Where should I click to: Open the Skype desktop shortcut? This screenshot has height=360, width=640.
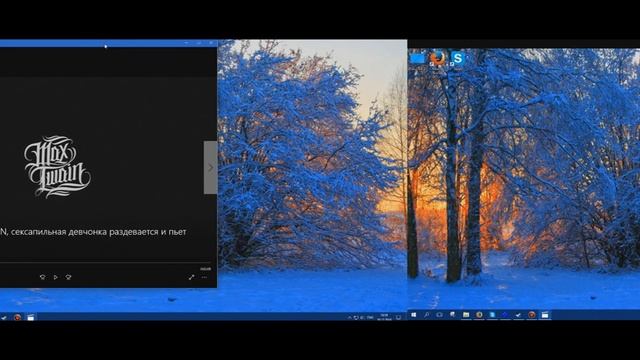pos(457,59)
